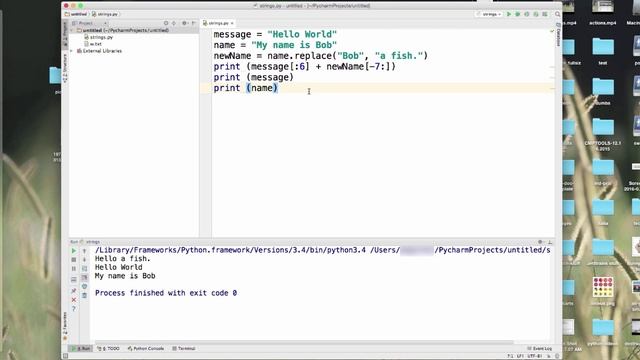Start debugging with the bug icon in the top toolbar
This screenshot has height=360, width=640.
(518, 14)
